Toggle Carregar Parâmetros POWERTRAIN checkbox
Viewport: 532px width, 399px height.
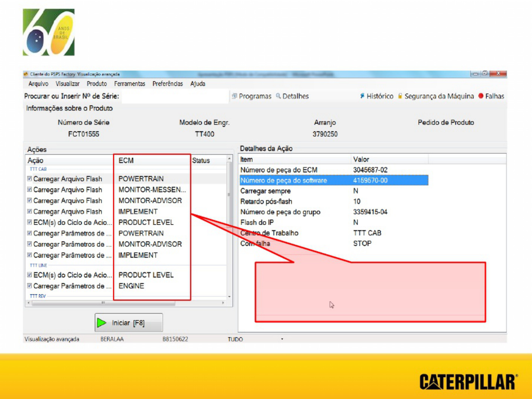pos(30,233)
